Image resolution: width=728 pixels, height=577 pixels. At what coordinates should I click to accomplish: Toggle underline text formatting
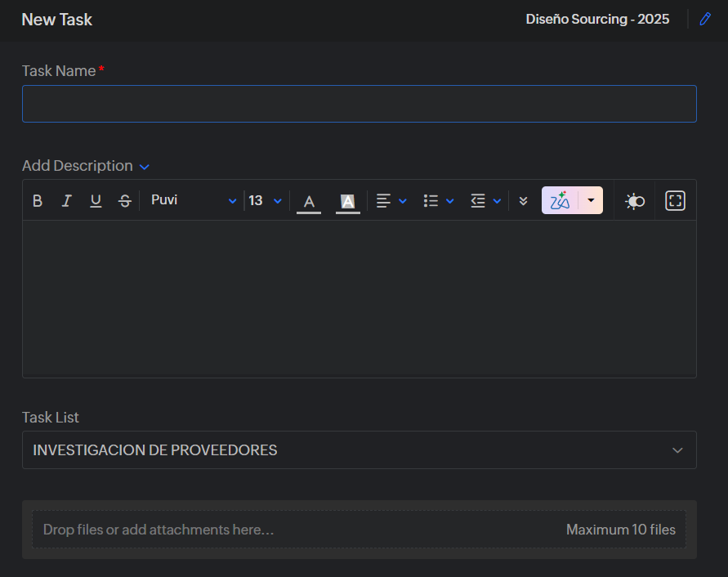coord(96,201)
